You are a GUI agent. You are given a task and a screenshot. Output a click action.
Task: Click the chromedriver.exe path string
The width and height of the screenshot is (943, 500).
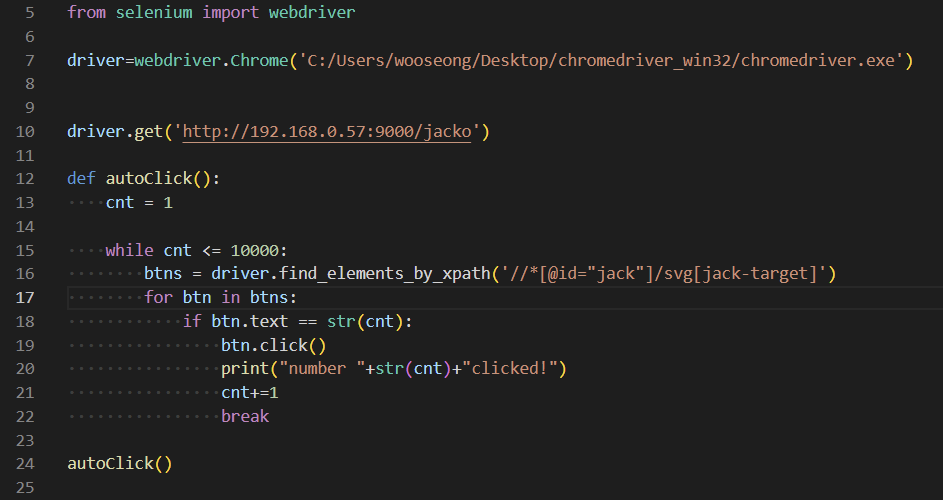[x=601, y=60]
